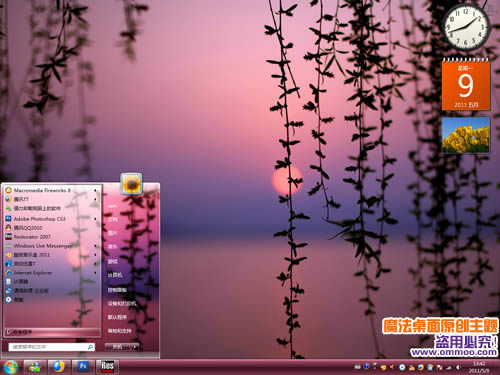Open 控制面板 (Control Panel)
Viewport: 500px width, 375px height.
(117, 290)
